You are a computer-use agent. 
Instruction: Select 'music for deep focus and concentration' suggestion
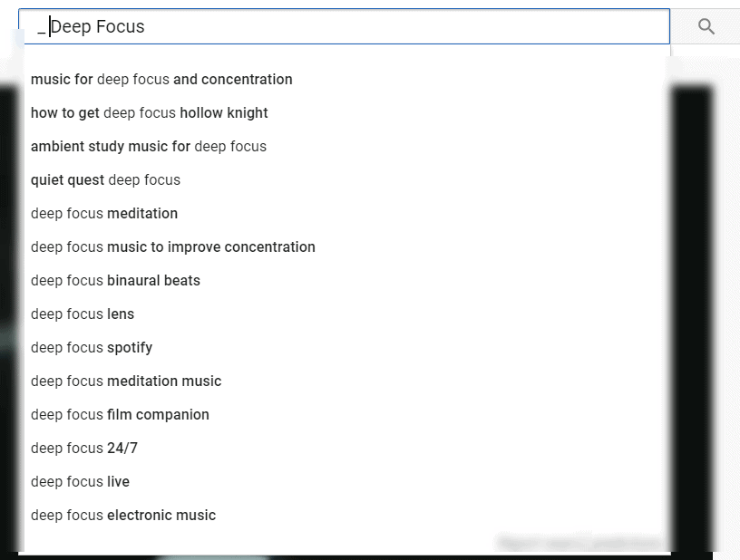click(x=161, y=80)
